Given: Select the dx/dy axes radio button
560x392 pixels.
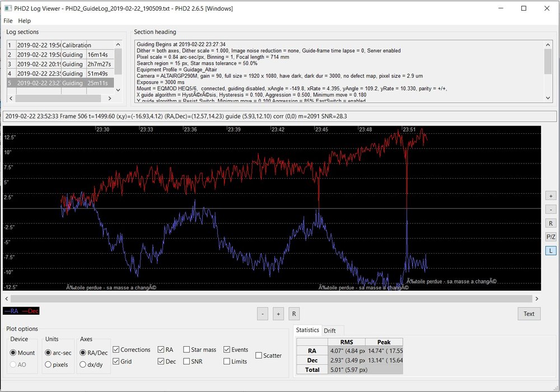Looking at the screenshot, I should click(91, 365).
